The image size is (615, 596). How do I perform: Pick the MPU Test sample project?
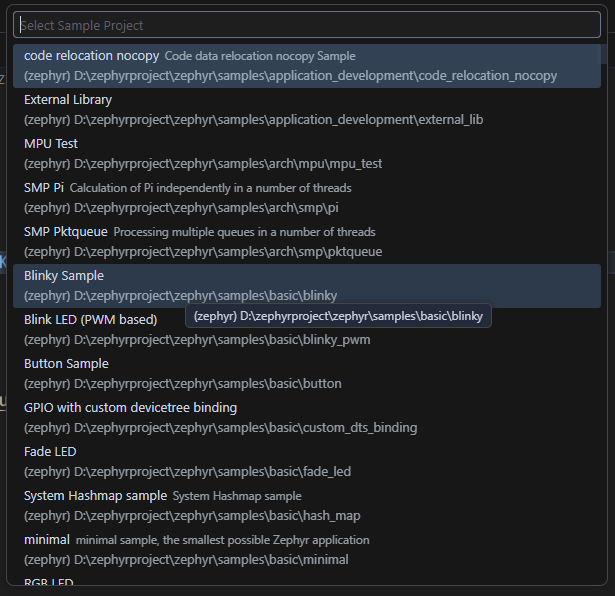(x=307, y=154)
